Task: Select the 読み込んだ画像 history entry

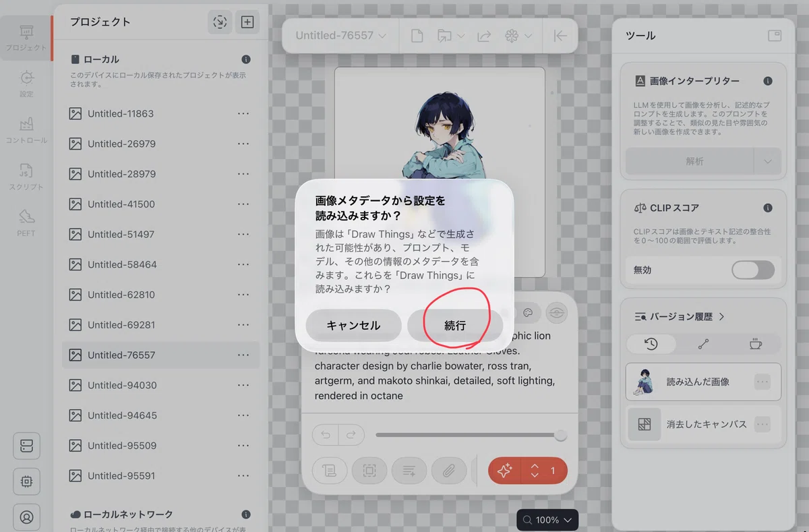Action: pos(703,382)
